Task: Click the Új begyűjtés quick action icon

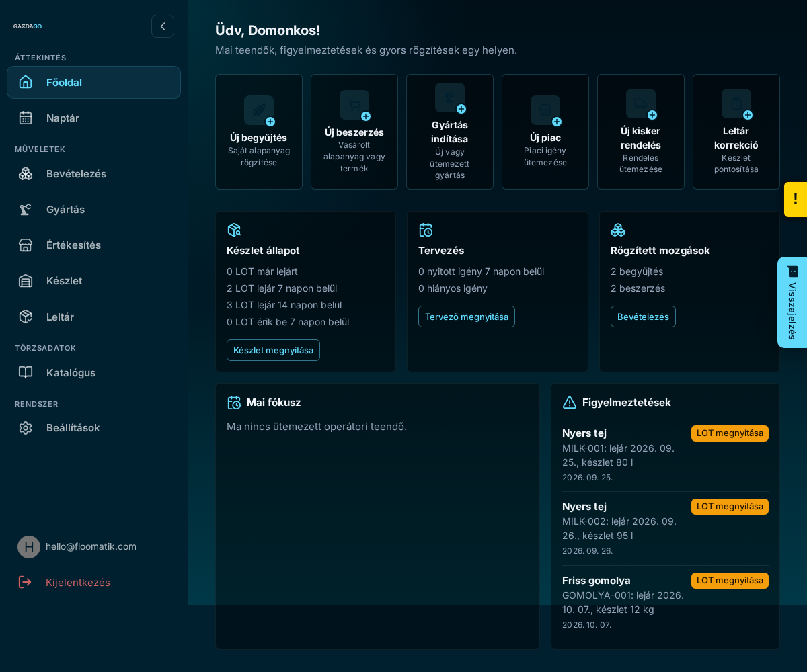Action: pyautogui.click(x=259, y=110)
